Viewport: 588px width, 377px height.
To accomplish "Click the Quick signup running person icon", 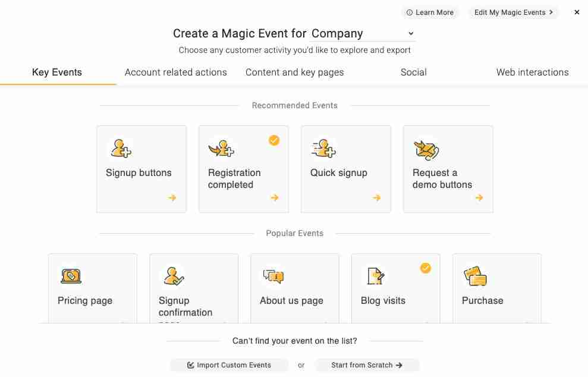I will pyautogui.click(x=323, y=149).
